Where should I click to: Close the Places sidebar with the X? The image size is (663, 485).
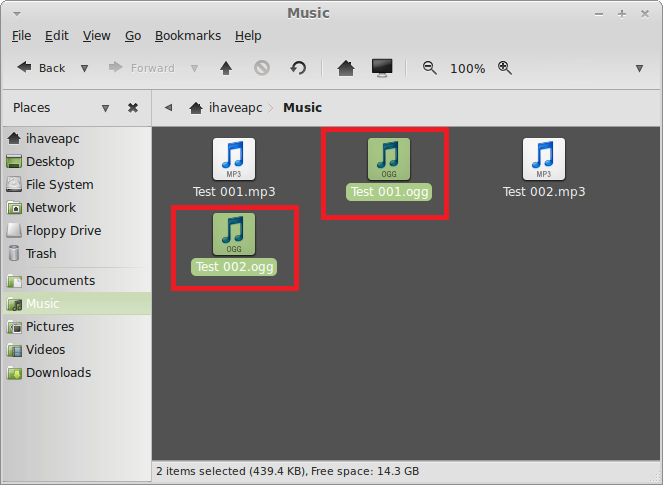(133, 108)
